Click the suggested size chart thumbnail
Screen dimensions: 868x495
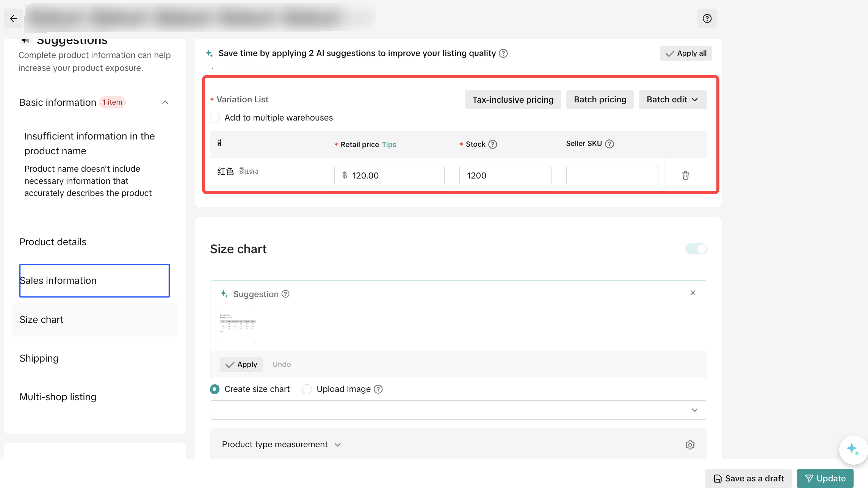click(x=238, y=326)
